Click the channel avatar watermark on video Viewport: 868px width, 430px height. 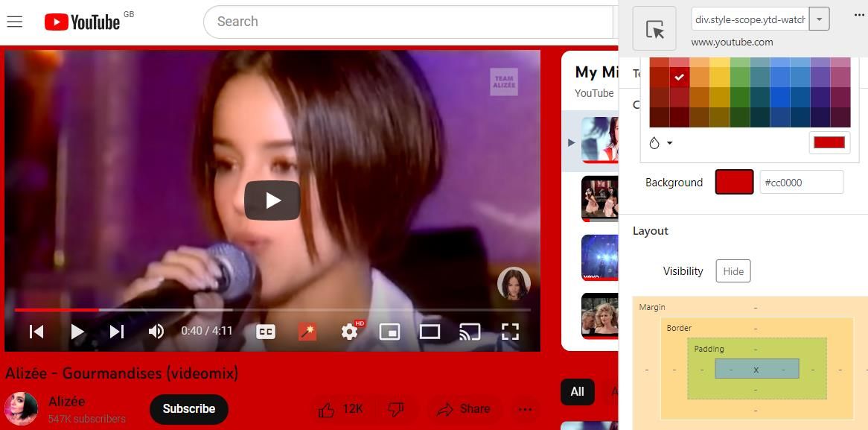click(514, 283)
